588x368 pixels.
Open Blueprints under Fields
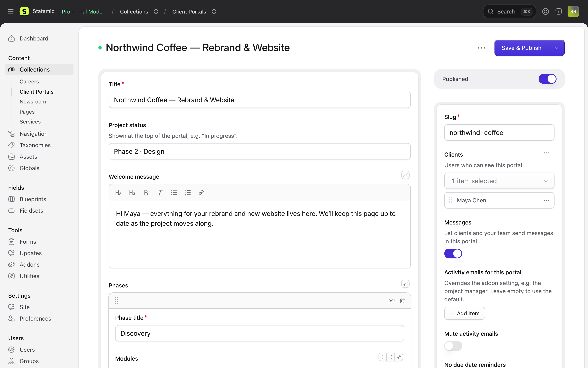(33, 199)
